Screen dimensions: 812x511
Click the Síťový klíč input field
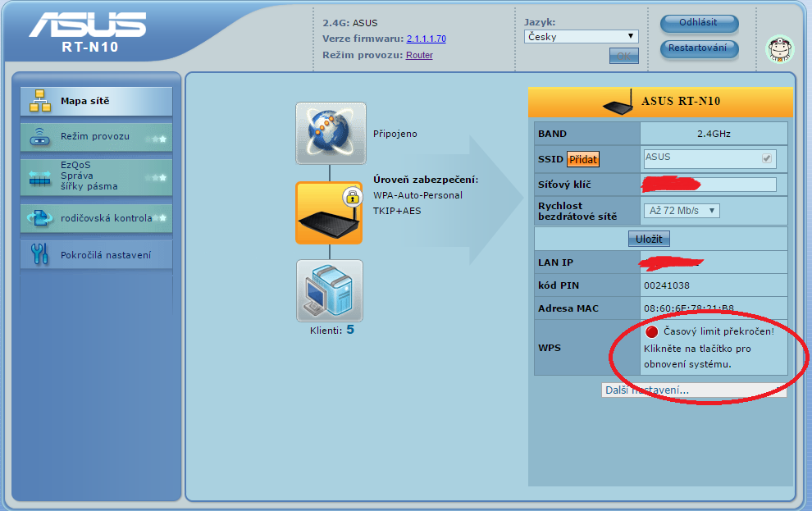(x=710, y=185)
